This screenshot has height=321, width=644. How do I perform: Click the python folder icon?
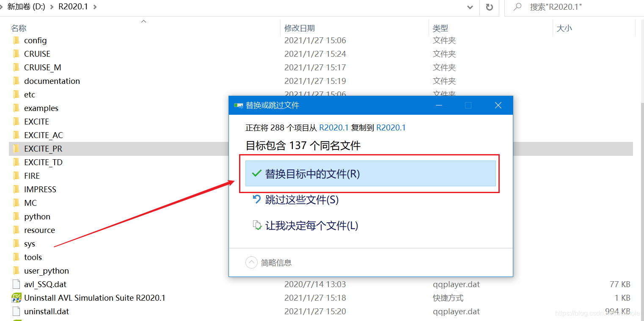(17, 216)
